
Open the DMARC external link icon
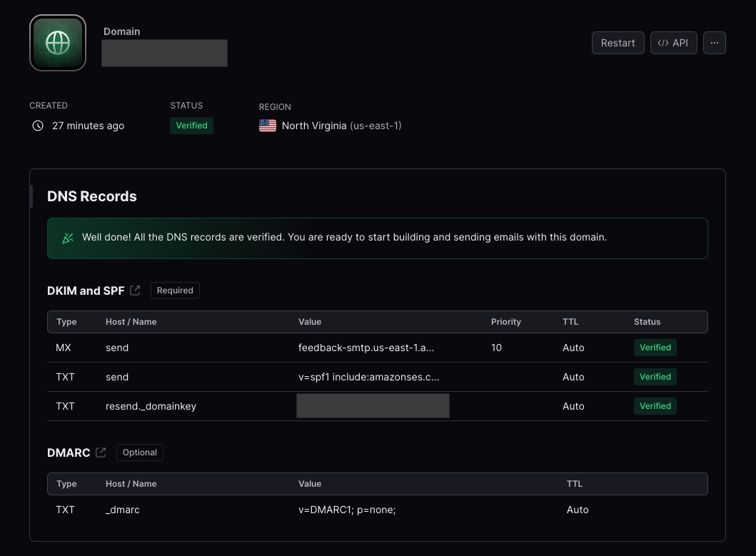[x=101, y=452]
